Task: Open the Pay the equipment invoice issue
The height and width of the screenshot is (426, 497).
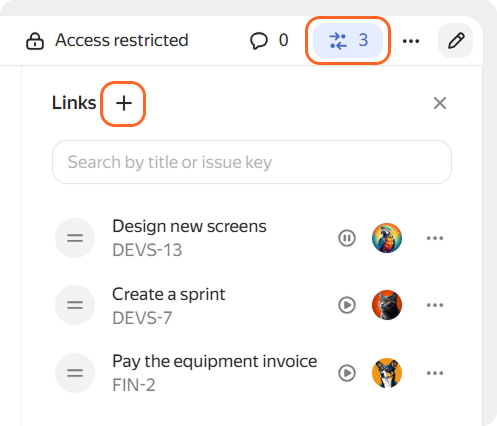Action: tap(215, 362)
